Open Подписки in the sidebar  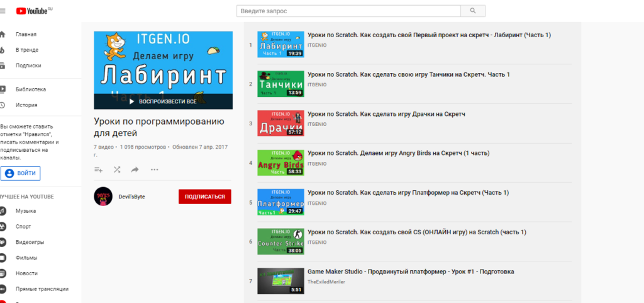pos(28,65)
